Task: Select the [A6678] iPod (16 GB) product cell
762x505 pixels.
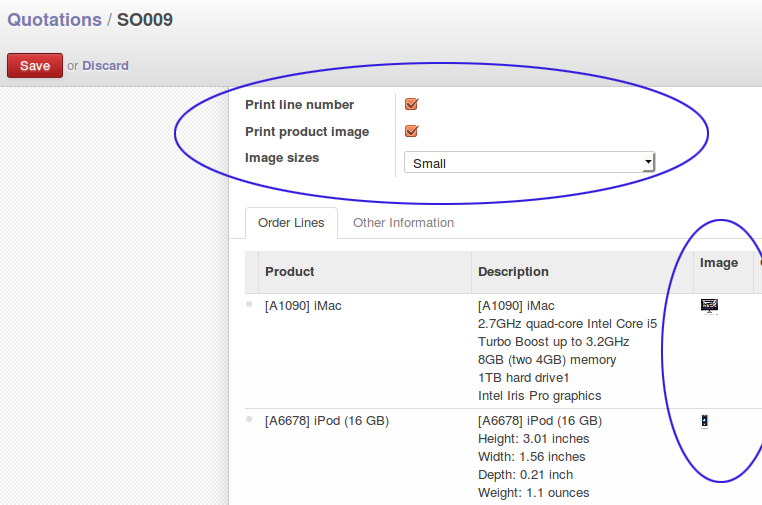Action: (327, 421)
